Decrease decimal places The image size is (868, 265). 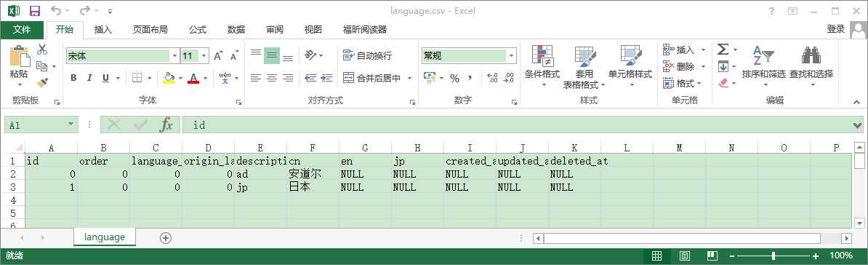coord(509,78)
